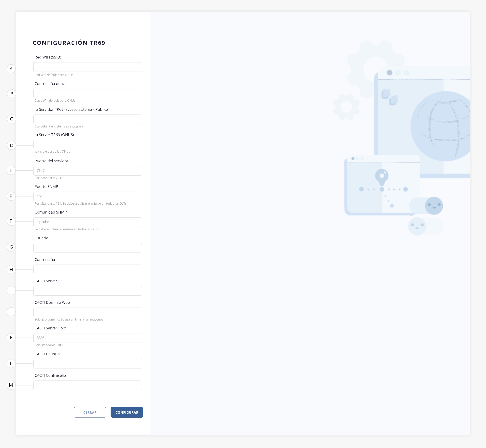The height and width of the screenshot is (448, 486).
Task: Focus the Contraseña de wifi field
Action: click(88, 94)
